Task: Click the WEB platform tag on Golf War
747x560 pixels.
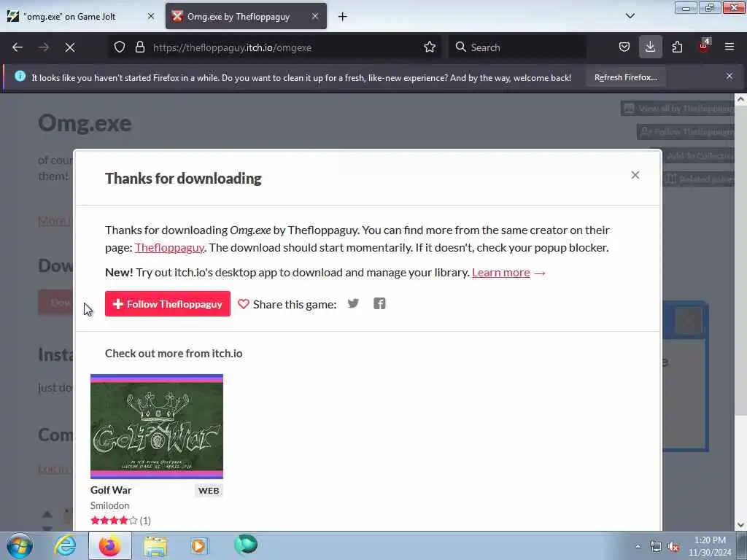Action: [209, 491]
